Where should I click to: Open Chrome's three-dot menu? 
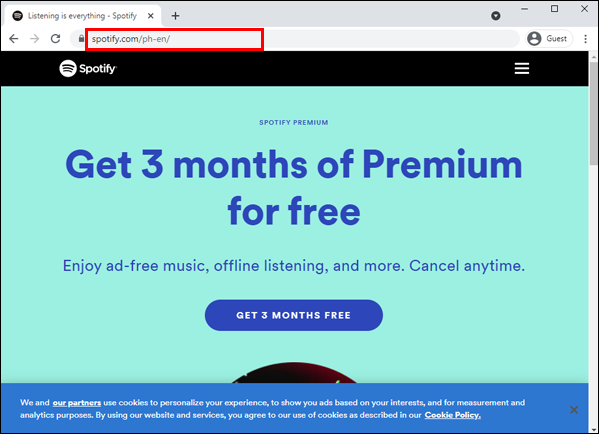[585, 39]
